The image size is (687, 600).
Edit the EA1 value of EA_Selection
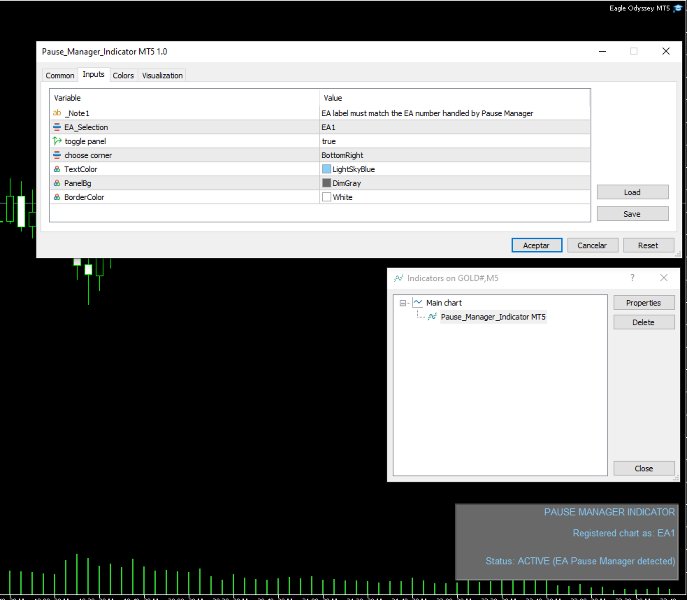(455, 127)
